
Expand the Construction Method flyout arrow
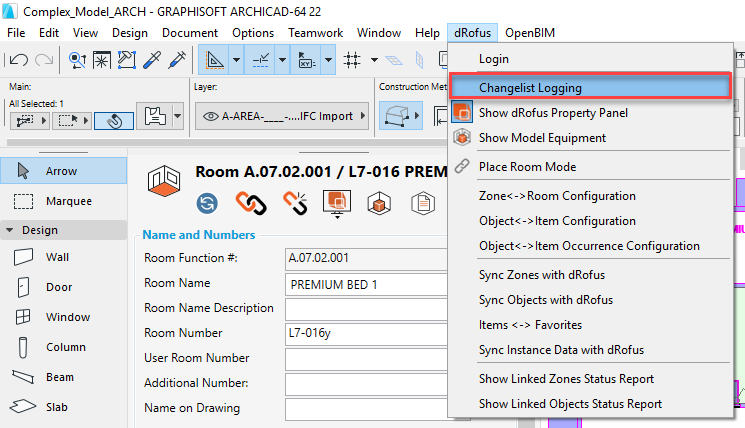click(419, 116)
